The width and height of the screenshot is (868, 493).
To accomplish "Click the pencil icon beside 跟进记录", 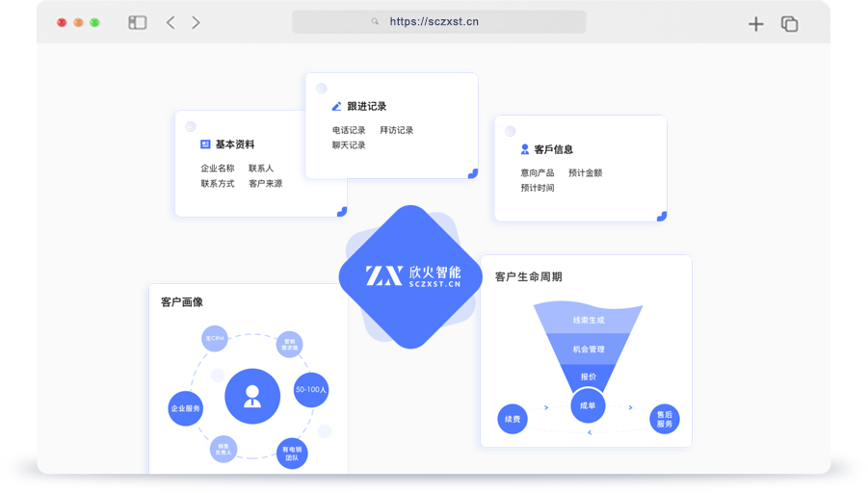I will click(336, 106).
